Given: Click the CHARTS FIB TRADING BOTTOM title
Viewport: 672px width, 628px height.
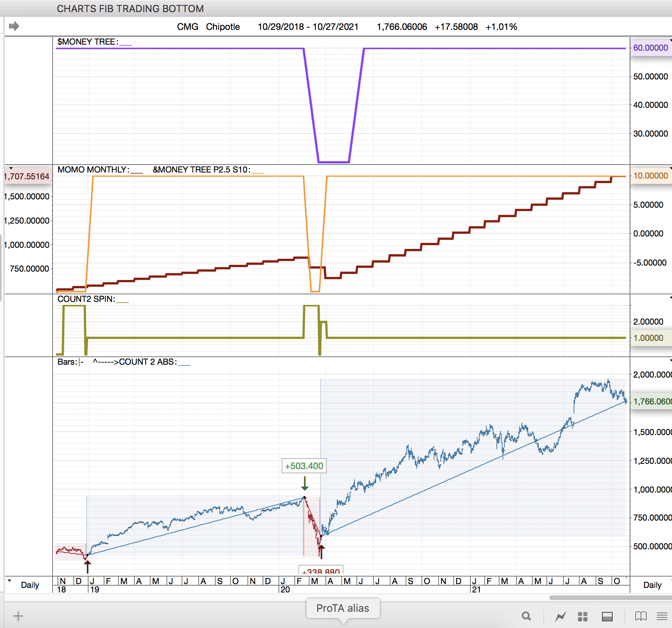Looking at the screenshot, I should click(131, 9).
